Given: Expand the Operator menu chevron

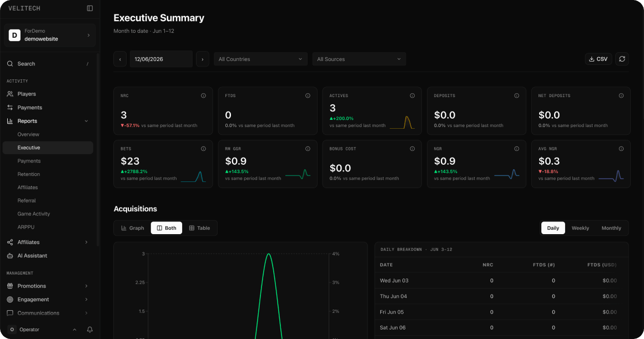Looking at the screenshot, I should coord(74,330).
